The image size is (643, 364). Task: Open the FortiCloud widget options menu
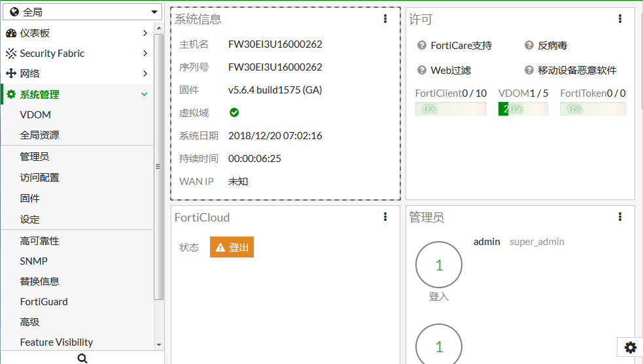385,217
